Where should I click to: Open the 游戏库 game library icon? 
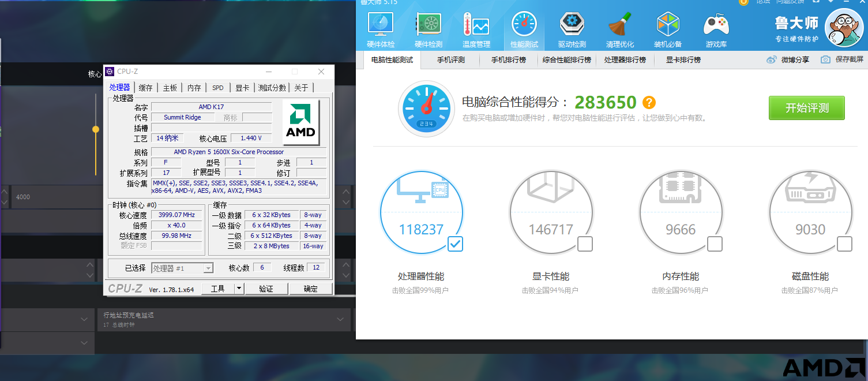[716, 25]
